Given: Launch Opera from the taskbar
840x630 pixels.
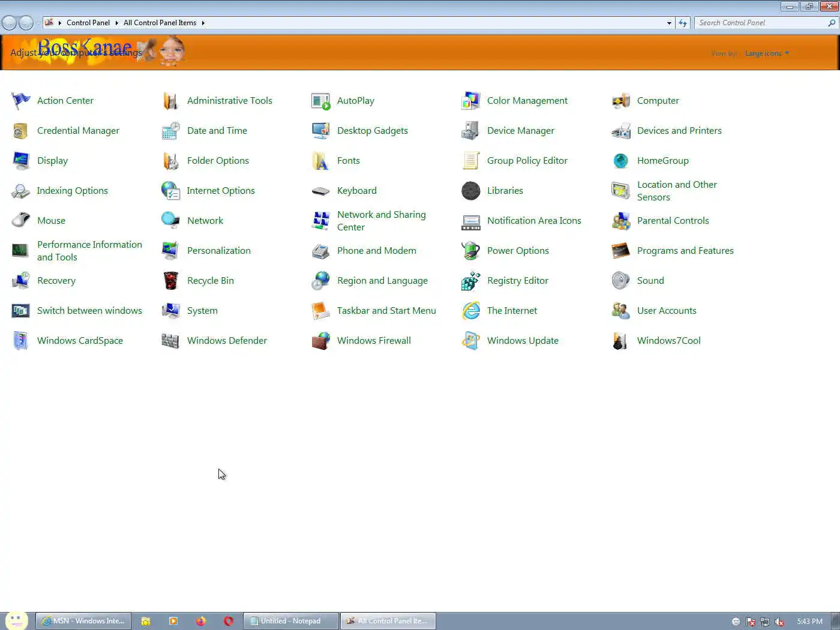Looking at the screenshot, I should point(229,621).
